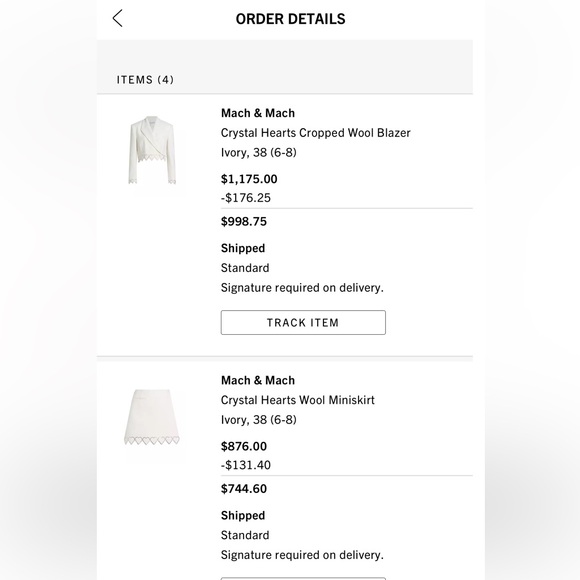Screen dimensions: 580x580
Task: Track the Crystal Hearts Cropped Wool Blazer
Action: coord(303,323)
